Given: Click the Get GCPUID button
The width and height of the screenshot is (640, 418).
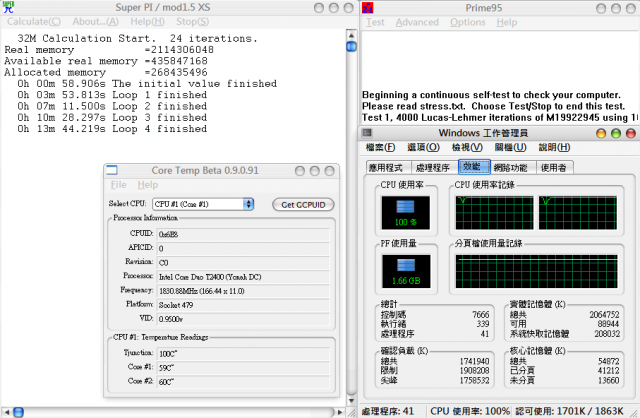Looking at the screenshot, I should (303, 205).
